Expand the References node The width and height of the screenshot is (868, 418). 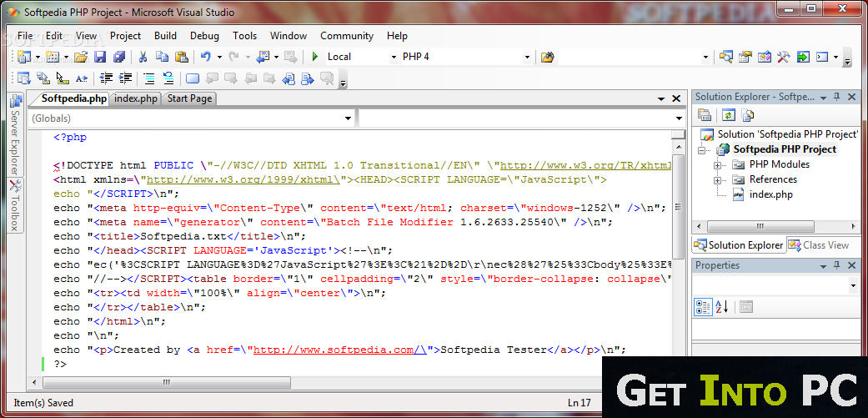click(718, 180)
